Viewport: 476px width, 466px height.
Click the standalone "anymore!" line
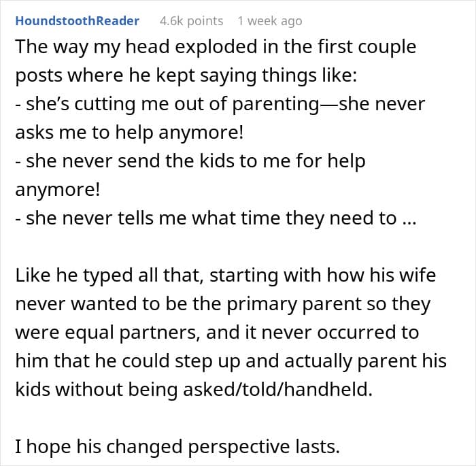(x=57, y=190)
